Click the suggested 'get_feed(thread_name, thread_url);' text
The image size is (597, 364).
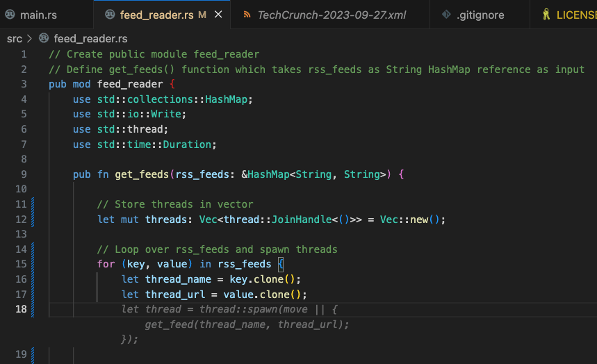click(247, 324)
